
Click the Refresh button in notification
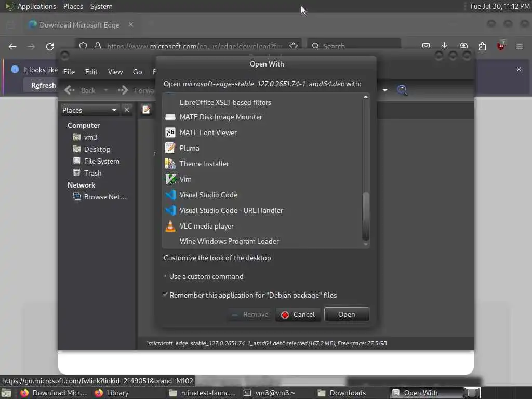pyautogui.click(x=43, y=86)
